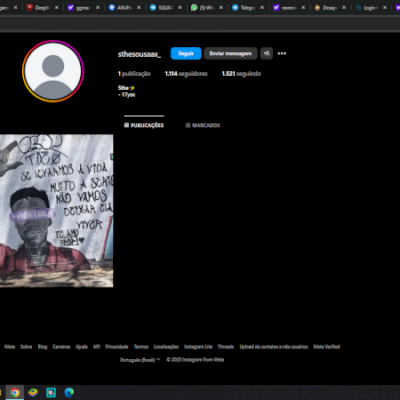Expand the Português (Brasil) language dropdown

coord(140,360)
